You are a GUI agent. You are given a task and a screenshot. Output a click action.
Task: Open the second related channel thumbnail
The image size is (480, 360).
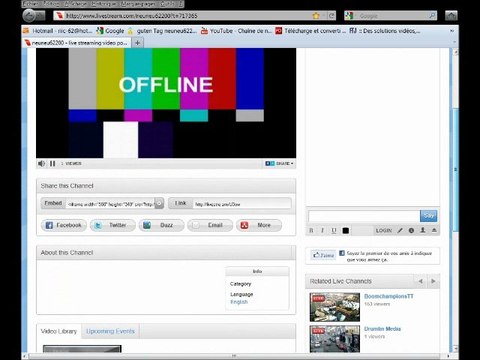click(x=335, y=339)
